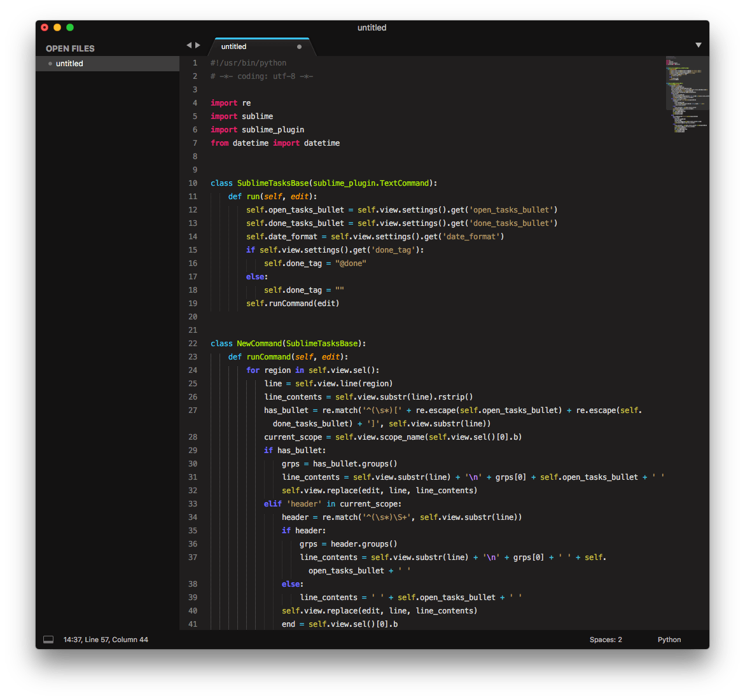This screenshot has width=745, height=700.
Task: Open the Spaces: 2 indentation menu
Action: click(x=606, y=640)
